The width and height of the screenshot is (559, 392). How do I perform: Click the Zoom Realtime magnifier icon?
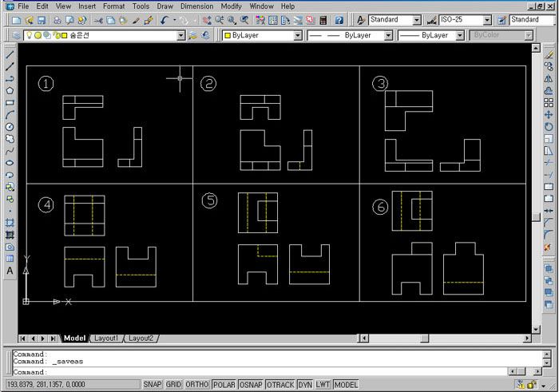(220, 20)
